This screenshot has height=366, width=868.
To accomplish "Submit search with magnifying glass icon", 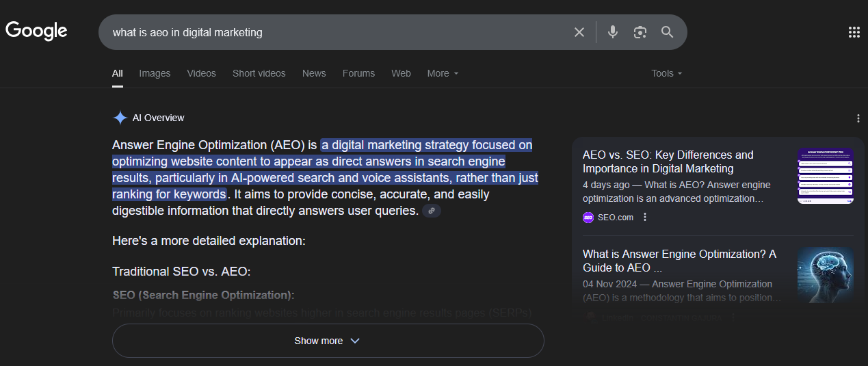I will pyautogui.click(x=668, y=32).
